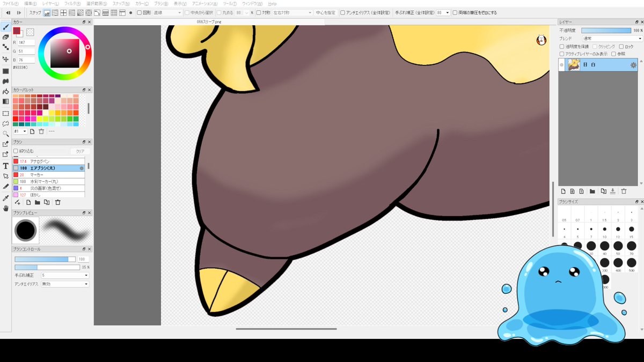Toggle the 対称 checkbox
The height and width of the screenshot is (362, 644).
coord(259,12)
